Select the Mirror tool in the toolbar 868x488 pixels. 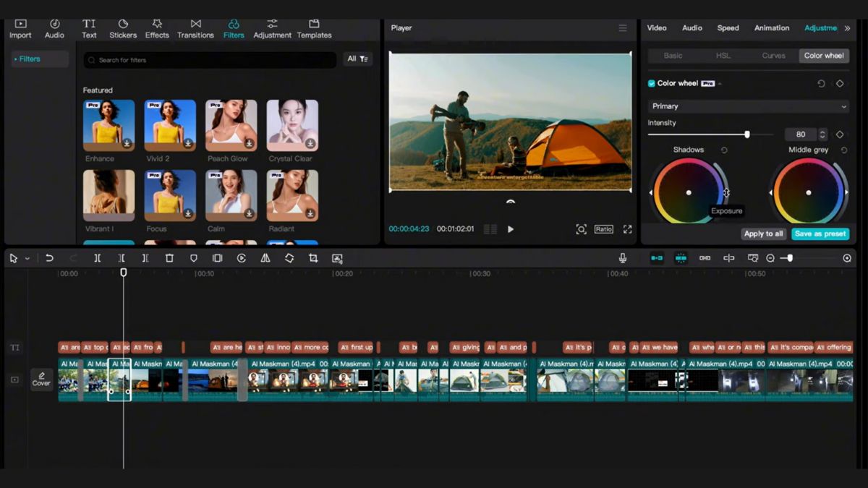[265, 258]
